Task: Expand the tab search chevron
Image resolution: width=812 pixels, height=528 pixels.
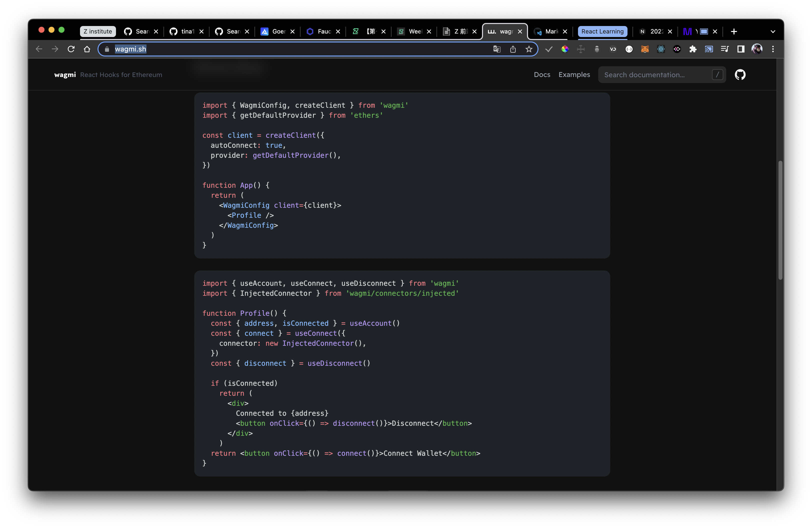Action: [x=772, y=31]
